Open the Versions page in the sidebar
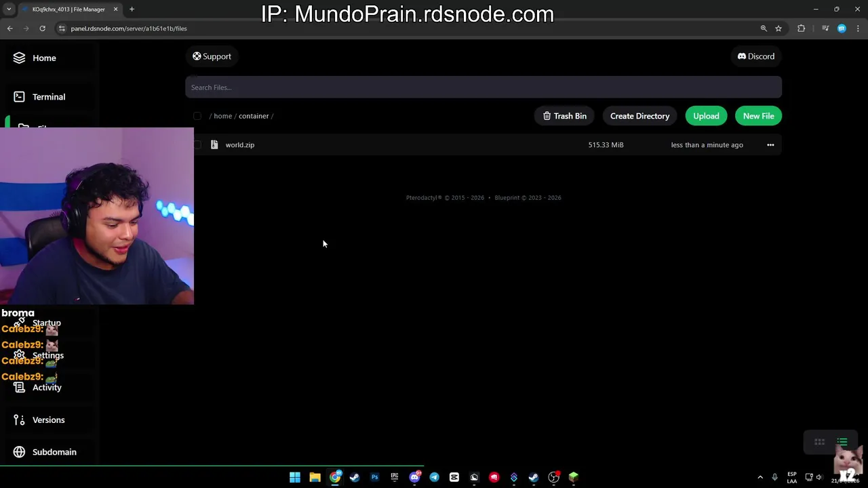This screenshot has width=868, height=488. 49,420
